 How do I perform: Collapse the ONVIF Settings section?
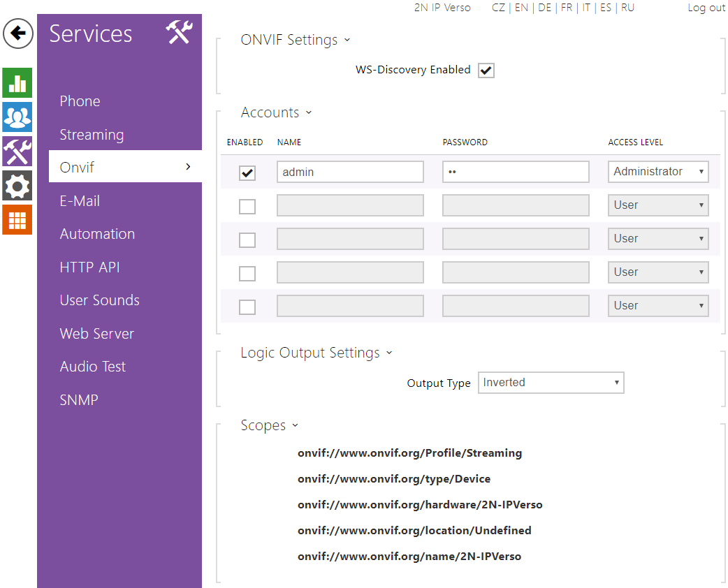point(295,41)
